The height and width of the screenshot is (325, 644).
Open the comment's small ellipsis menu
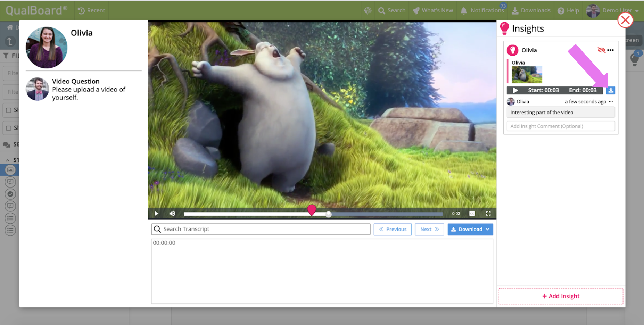pyautogui.click(x=611, y=101)
